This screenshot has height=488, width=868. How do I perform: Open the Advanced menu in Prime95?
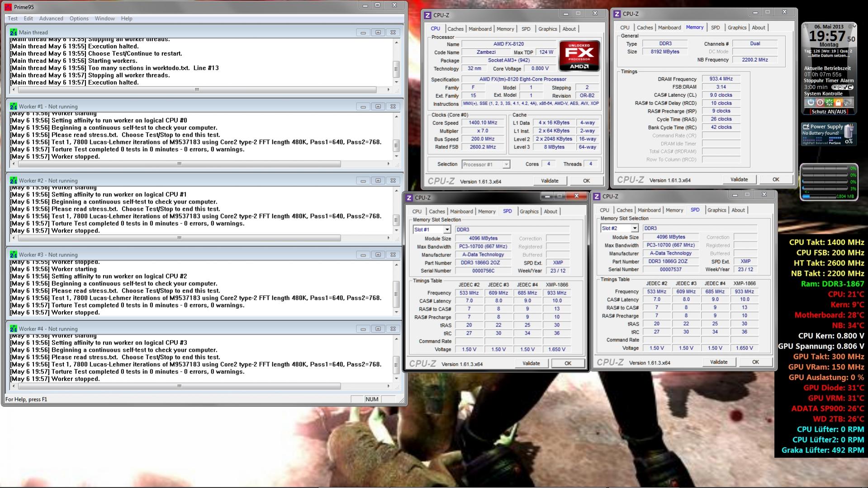pos(51,19)
